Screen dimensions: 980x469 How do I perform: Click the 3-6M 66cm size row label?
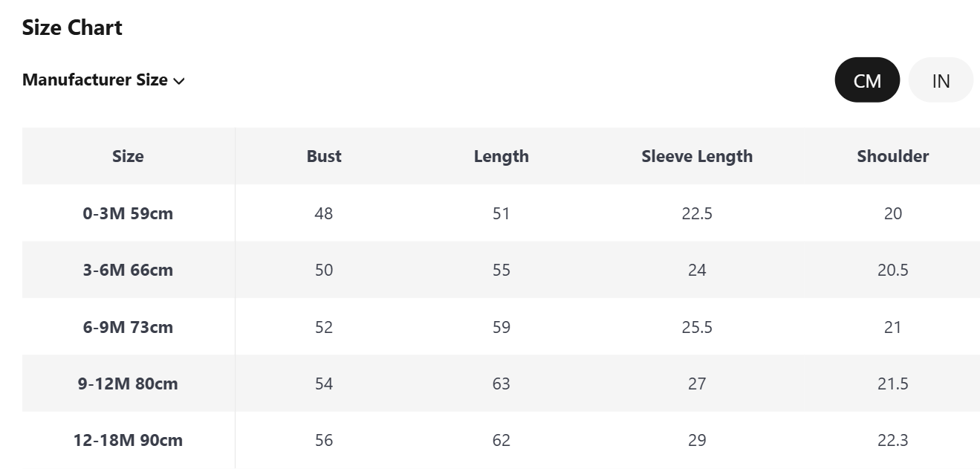point(128,270)
